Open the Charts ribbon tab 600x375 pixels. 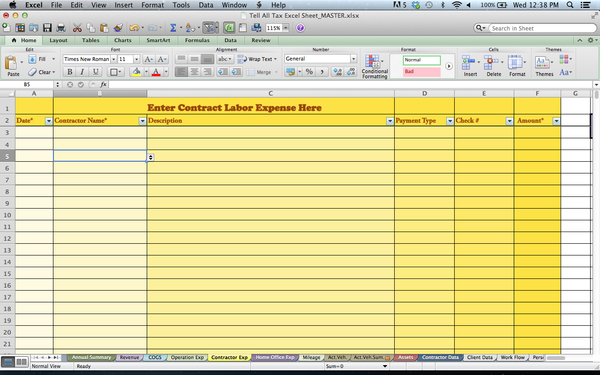(x=123, y=40)
